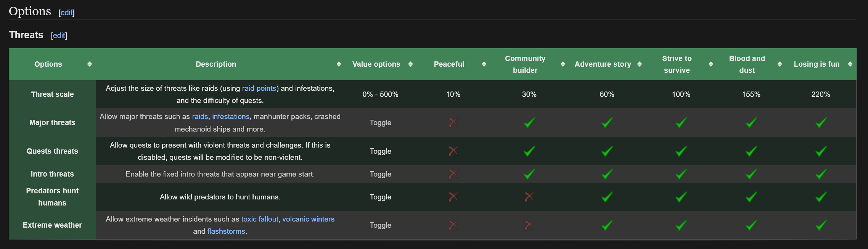Open the infestations link

(231, 116)
